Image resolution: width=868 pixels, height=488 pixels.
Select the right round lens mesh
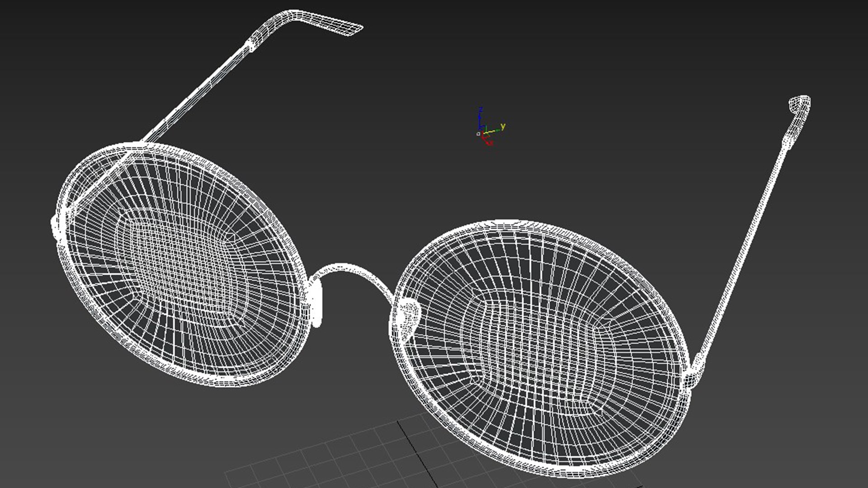click(540, 348)
